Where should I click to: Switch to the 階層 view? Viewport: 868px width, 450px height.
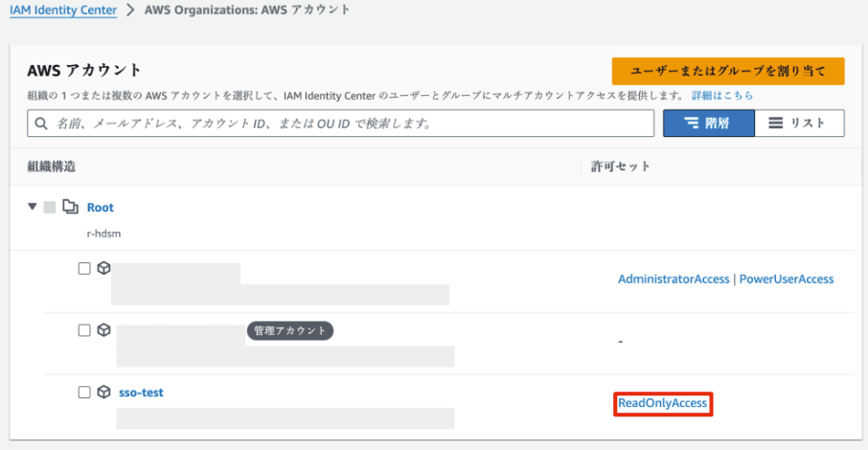click(x=709, y=123)
